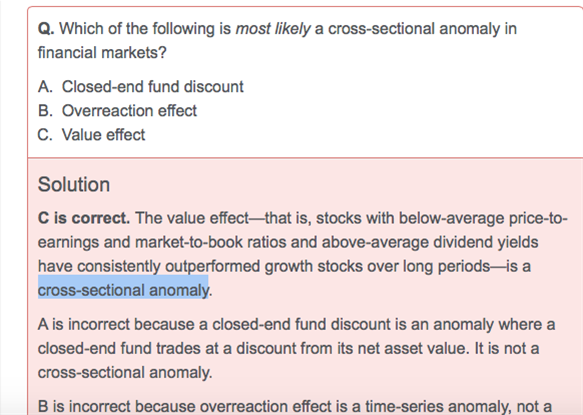Click the letter C. before Value effect
The width and height of the screenshot is (583, 415).
(45, 135)
